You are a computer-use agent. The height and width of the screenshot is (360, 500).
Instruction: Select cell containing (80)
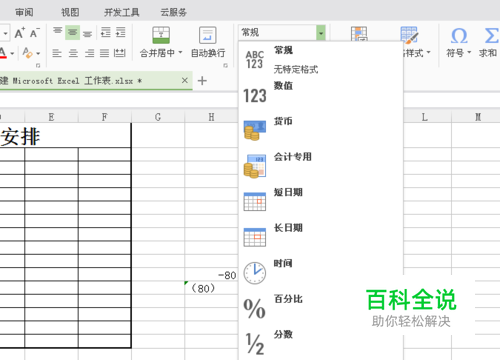(x=211, y=288)
